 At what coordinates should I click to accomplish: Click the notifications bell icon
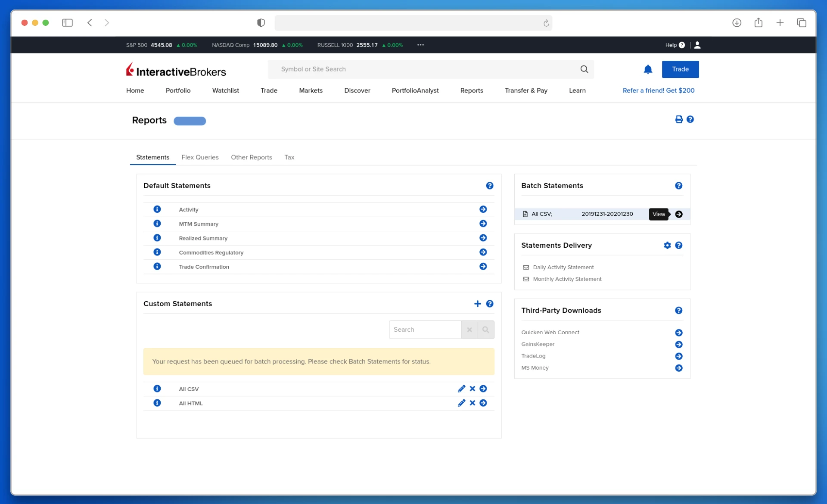[648, 69]
